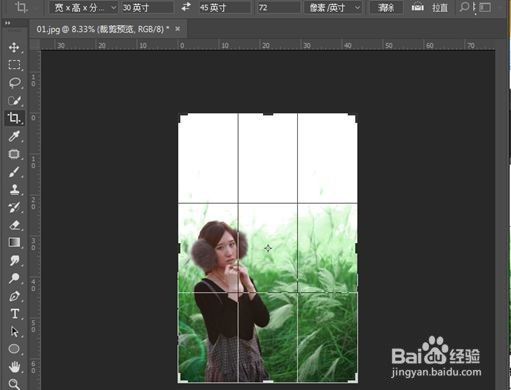Click the 清除 clear button
Screen dimensions: 511x390
[386, 7]
